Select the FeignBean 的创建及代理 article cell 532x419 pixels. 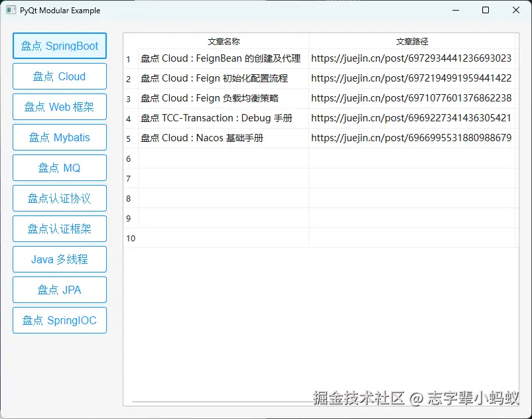click(224, 58)
